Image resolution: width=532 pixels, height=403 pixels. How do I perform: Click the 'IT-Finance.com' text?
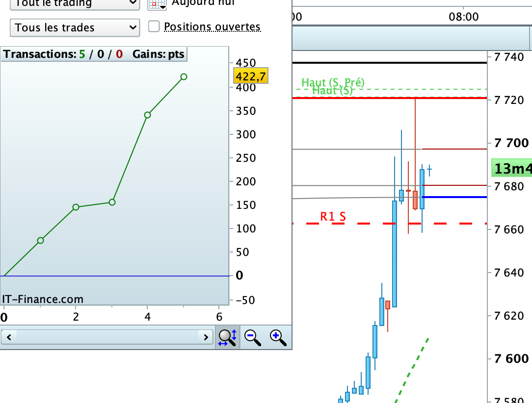pos(43,299)
